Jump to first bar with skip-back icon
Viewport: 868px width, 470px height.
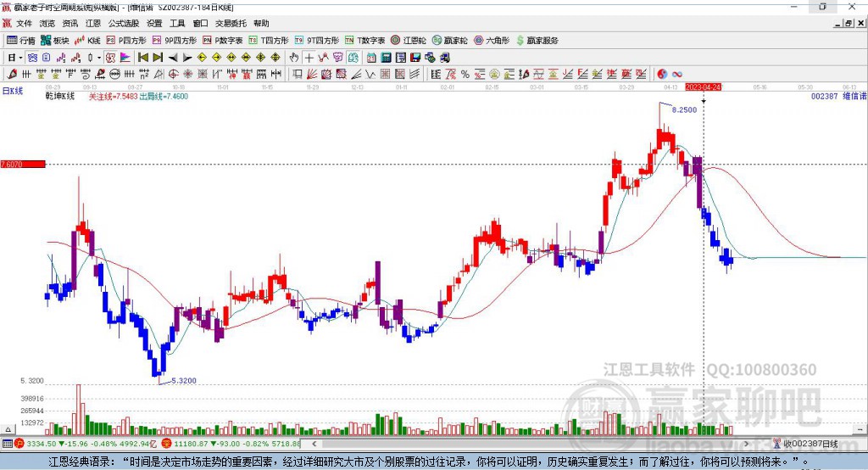[x=142, y=58]
